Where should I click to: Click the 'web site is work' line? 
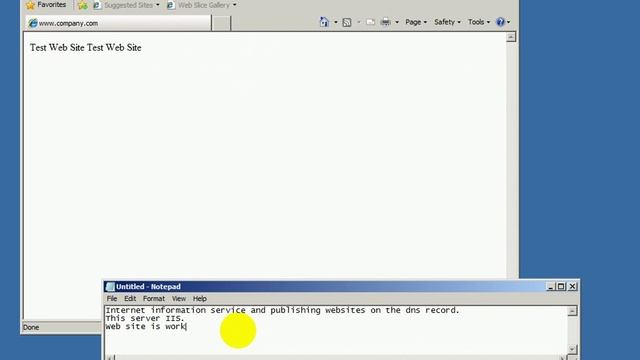[146, 327]
